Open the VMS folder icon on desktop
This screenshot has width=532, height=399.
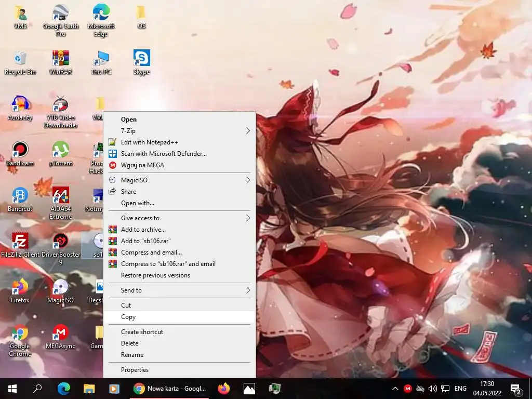click(x=20, y=16)
